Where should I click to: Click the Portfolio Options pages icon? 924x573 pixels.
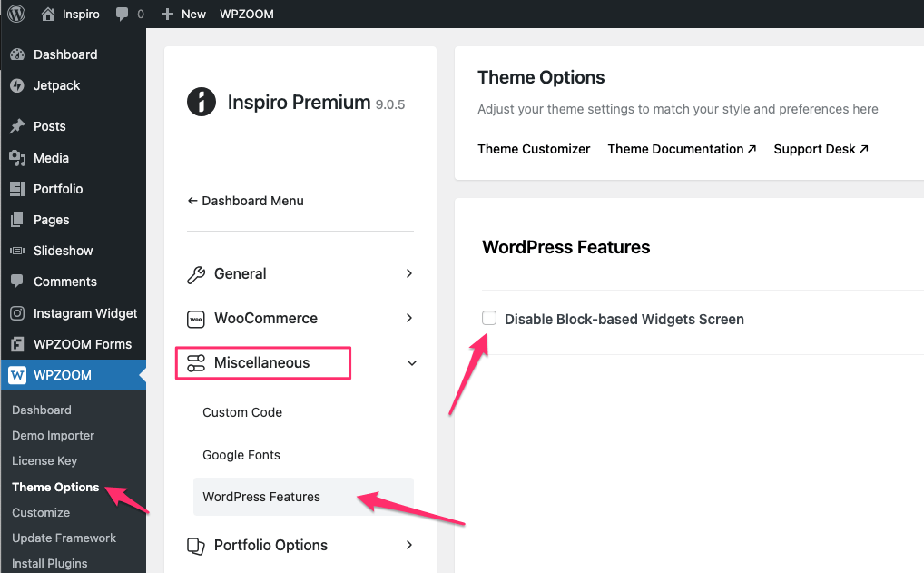click(195, 546)
